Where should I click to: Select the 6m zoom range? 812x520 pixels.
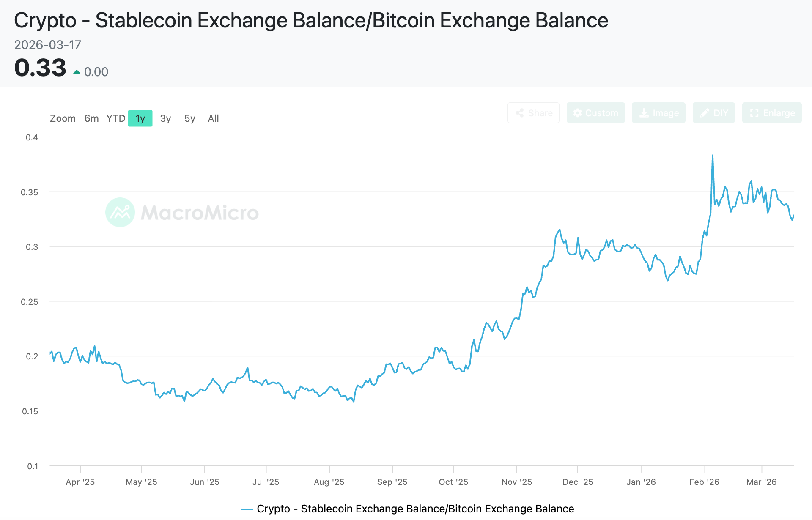(91, 118)
